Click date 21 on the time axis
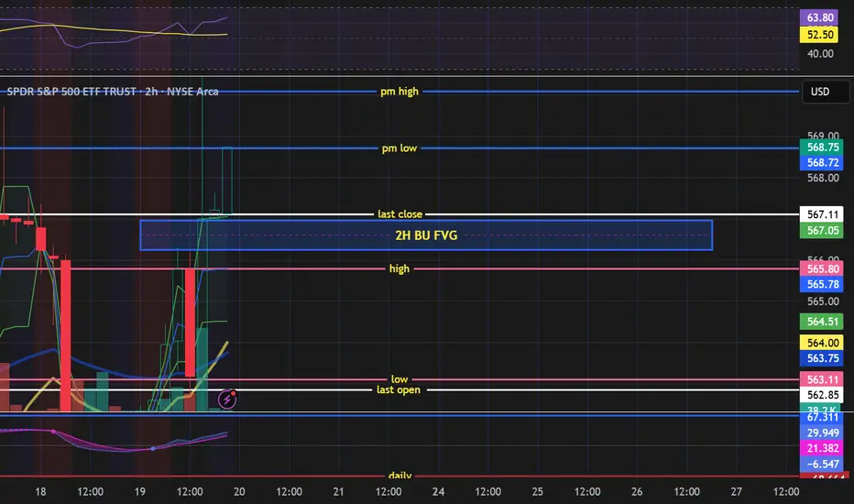The image size is (854, 504). pos(339,491)
